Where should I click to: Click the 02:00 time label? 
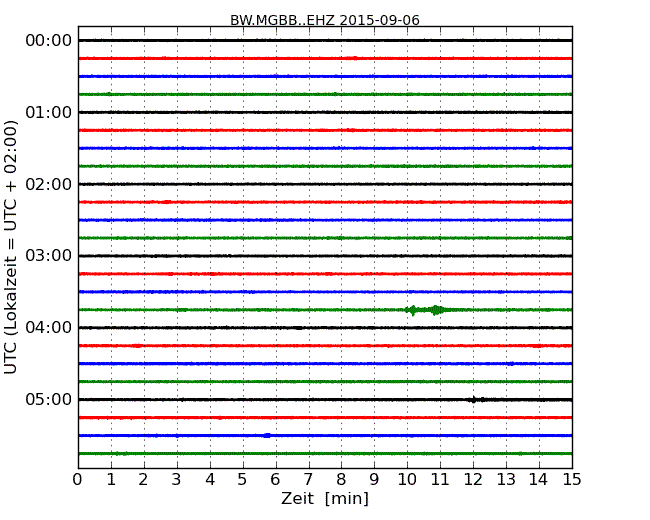pyautogui.click(x=49, y=184)
